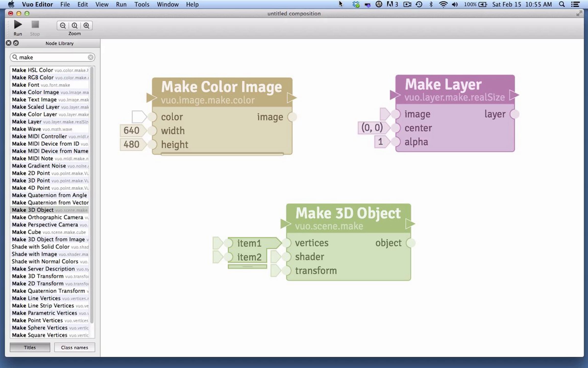Clear the make search text
Viewport: 588px width, 368px height.
[x=90, y=57]
